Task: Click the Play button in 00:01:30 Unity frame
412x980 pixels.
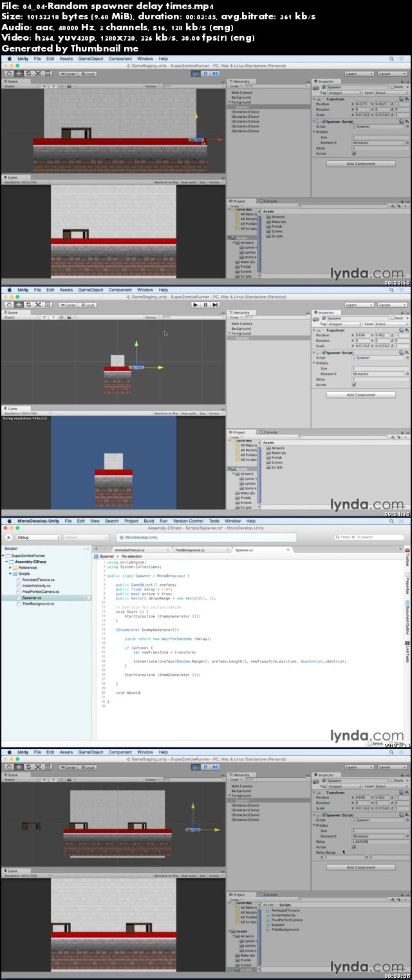Action: click(195, 305)
